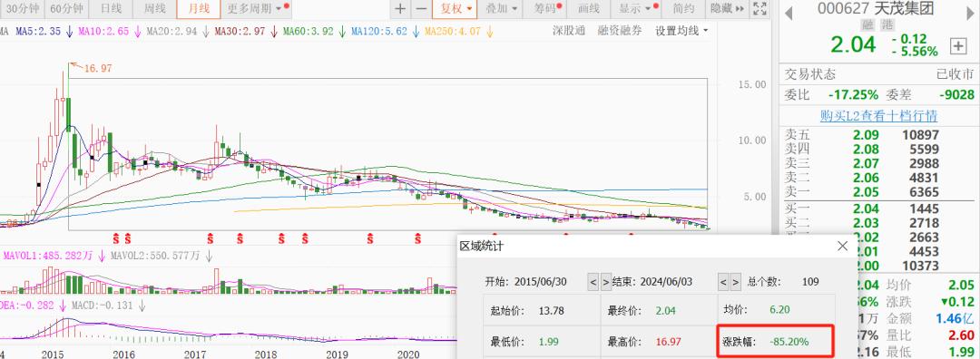
Task: Open 叠加 overlay dropdown
Action: coord(502,9)
